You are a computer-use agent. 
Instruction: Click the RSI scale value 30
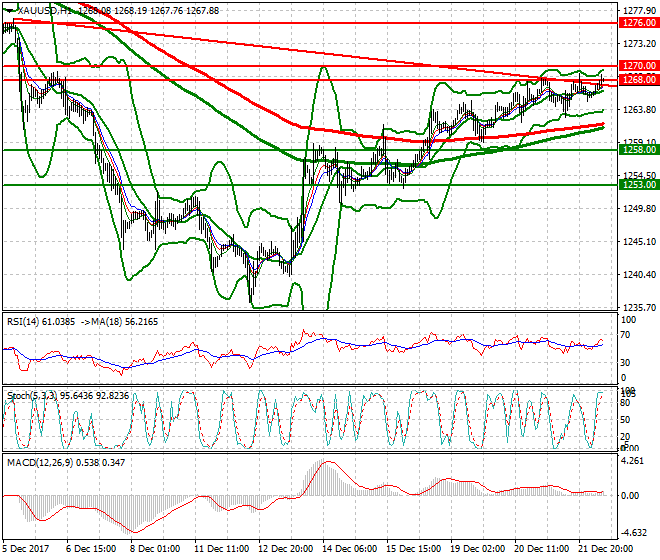625,363
